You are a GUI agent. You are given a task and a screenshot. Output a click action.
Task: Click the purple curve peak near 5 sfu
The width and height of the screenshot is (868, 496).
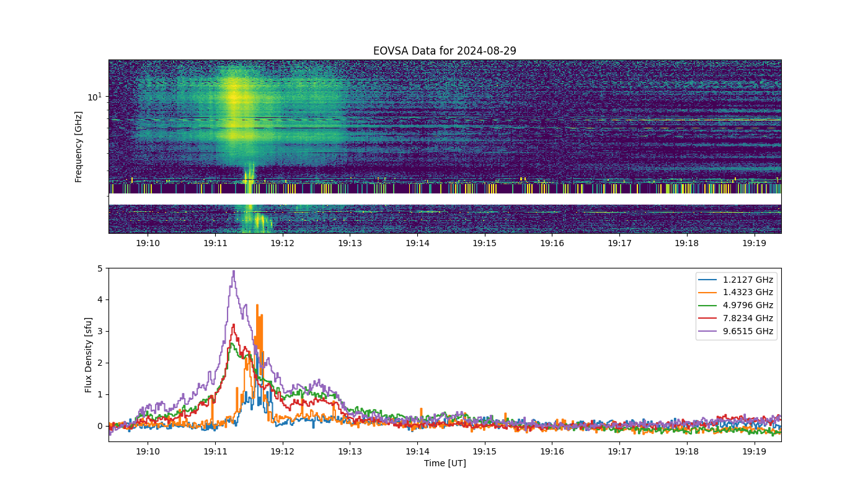pyautogui.click(x=233, y=272)
